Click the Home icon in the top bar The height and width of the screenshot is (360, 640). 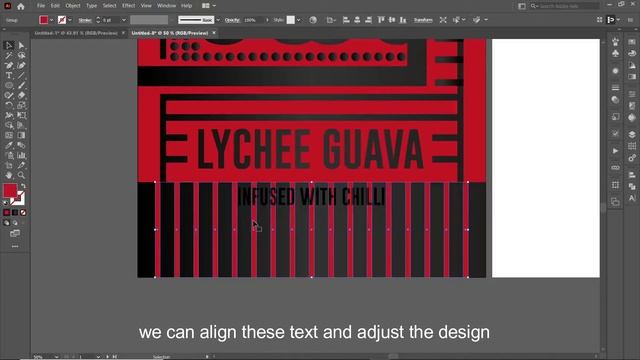coord(21,6)
